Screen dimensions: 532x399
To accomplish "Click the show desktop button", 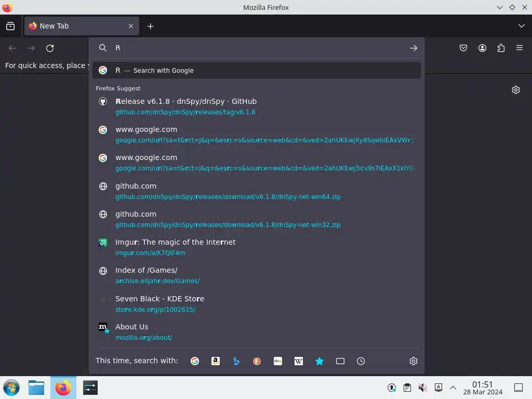I will tap(518, 388).
